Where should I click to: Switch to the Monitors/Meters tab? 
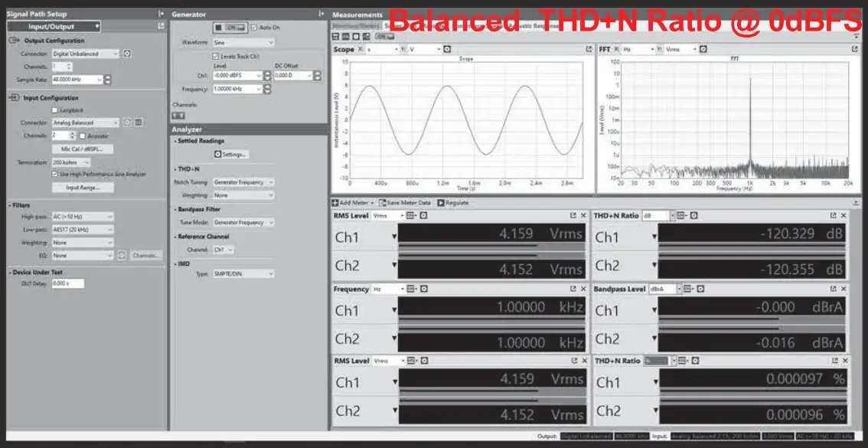356,26
